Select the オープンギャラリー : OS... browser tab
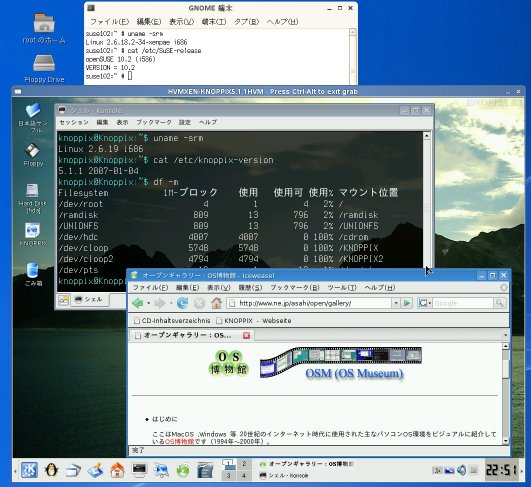 point(191,335)
